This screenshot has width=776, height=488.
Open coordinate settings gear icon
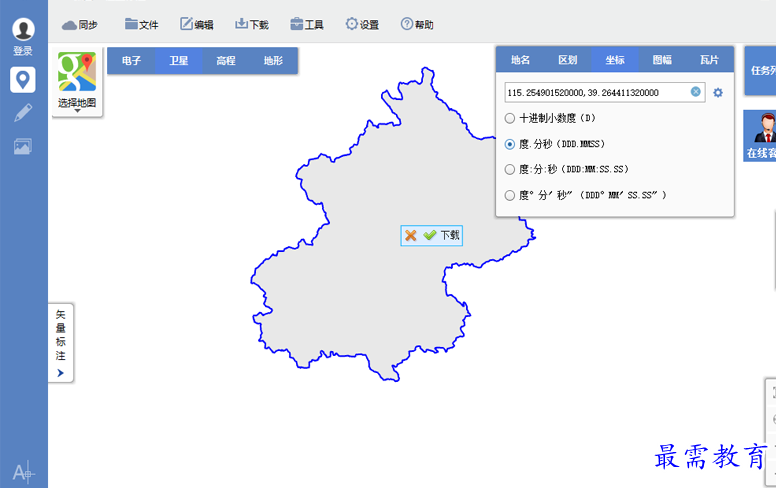(718, 93)
